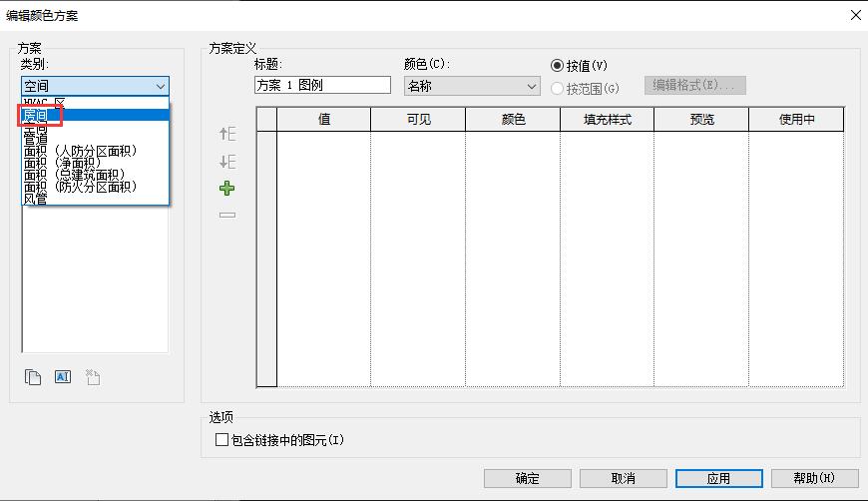Screen dimensions: 868x501
Task: Click the rename scheme icon
Action: [63, 377]
